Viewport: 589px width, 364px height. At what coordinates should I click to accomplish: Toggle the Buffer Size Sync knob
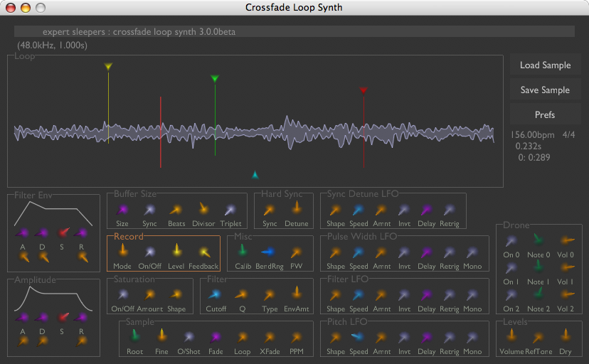pos(149,210)
